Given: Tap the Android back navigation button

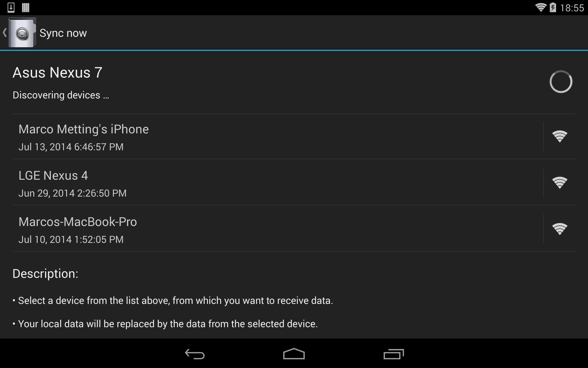Looking at the screenshot, I should click(195, 354).
